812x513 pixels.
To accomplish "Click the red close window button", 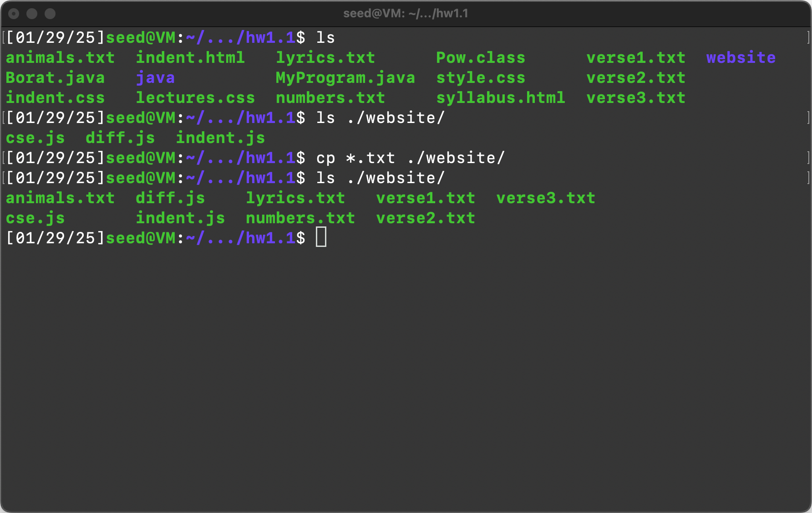I will click(x=14, y=14).
